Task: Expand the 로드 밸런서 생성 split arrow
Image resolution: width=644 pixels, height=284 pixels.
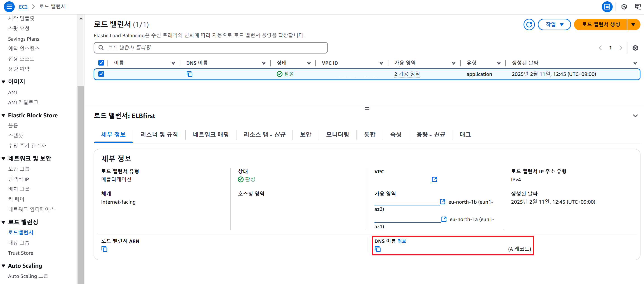Action: pos(633,24)
